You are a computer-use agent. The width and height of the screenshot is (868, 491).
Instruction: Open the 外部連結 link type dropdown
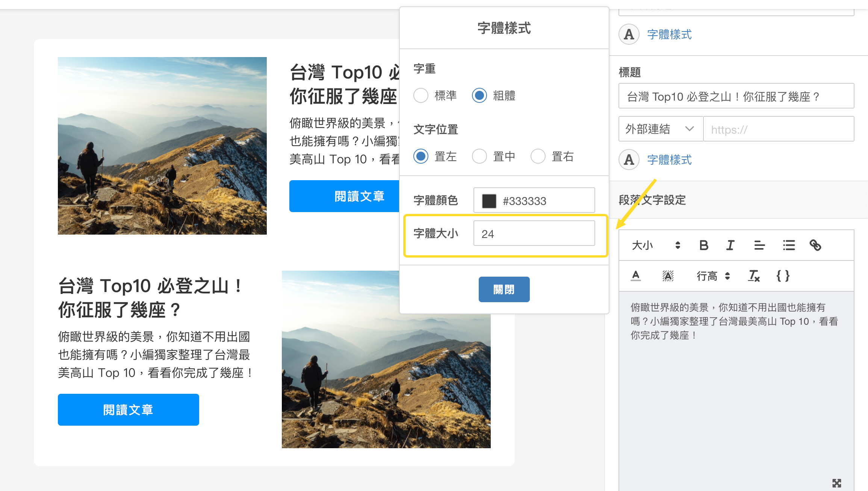(661, 129)
